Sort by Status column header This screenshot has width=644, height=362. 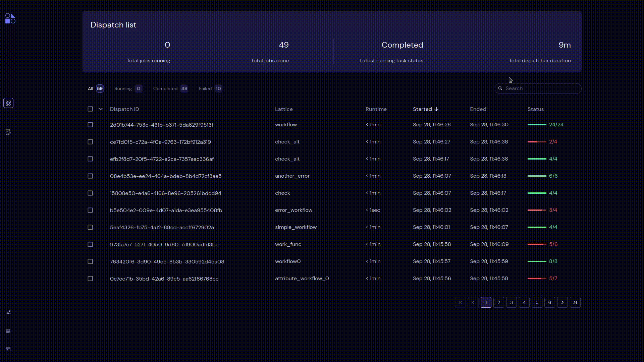coord(536,109)
